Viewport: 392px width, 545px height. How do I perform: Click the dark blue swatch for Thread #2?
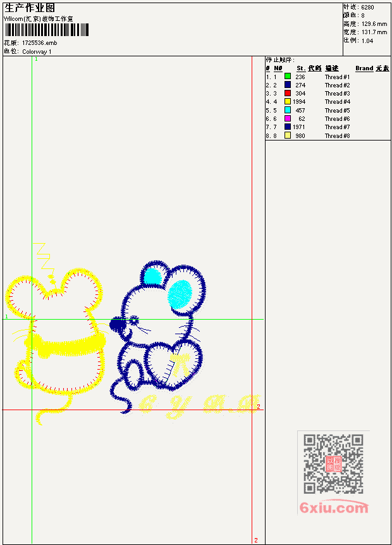coord(288,84)
